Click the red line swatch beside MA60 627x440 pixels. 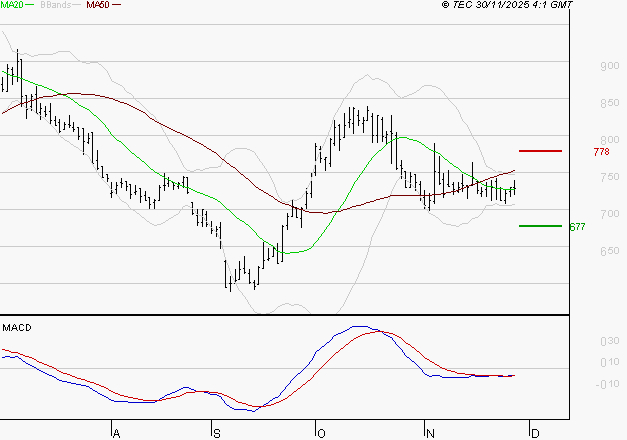click(x=116, y=6)
